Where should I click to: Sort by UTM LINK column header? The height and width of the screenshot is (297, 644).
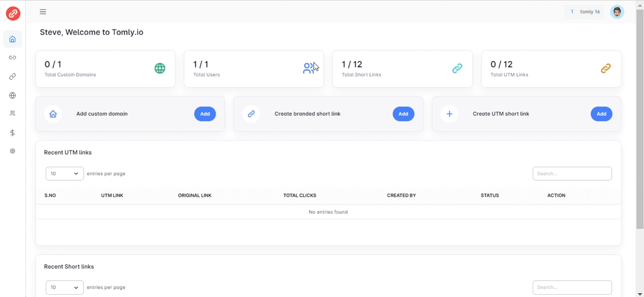click(x=112, y=195)
